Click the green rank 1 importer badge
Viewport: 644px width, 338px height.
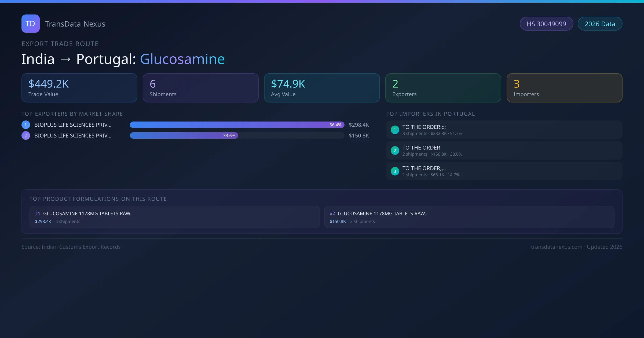click(395, 130)
